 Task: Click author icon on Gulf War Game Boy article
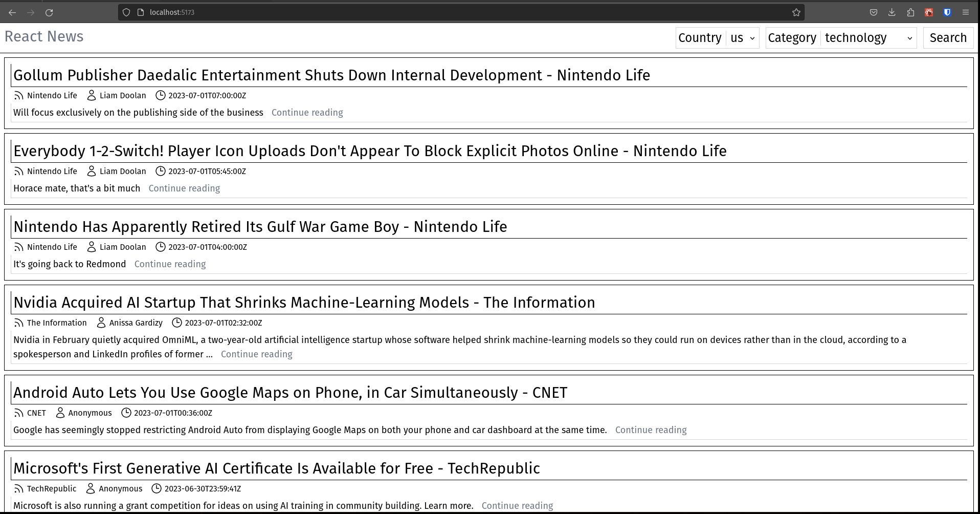92,247
